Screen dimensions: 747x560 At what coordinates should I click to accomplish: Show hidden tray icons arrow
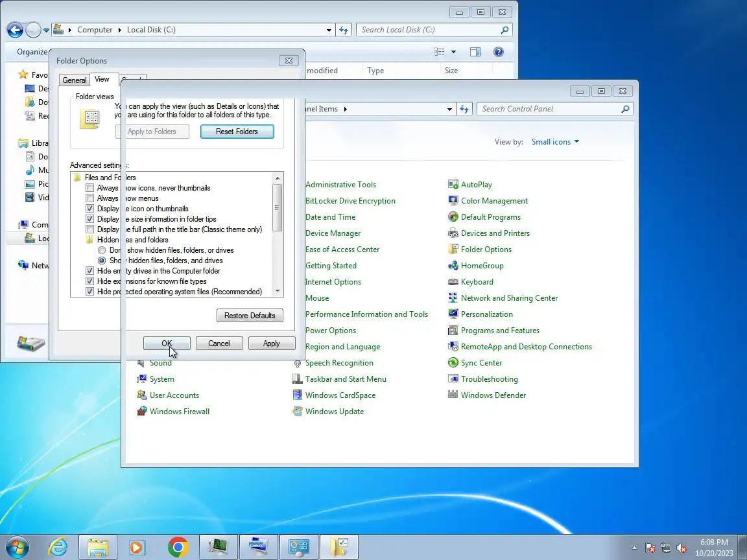[x=634, y=548]
